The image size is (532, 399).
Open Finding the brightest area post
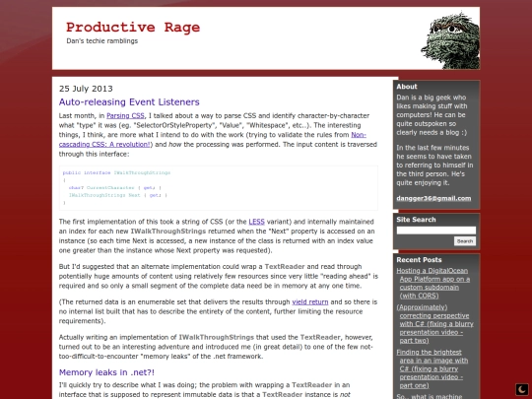pos(432,368)
